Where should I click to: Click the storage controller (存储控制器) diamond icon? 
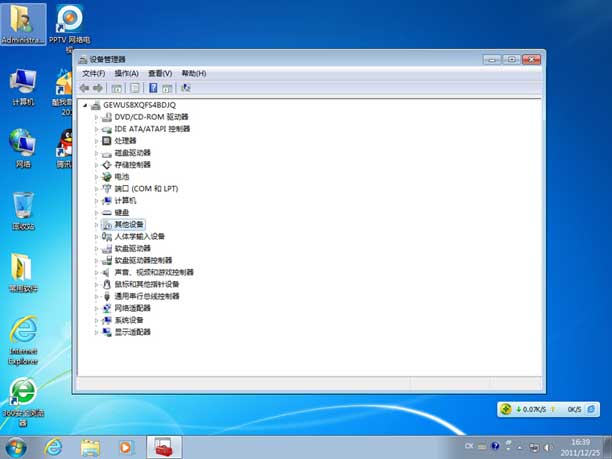tap(107, 165)
